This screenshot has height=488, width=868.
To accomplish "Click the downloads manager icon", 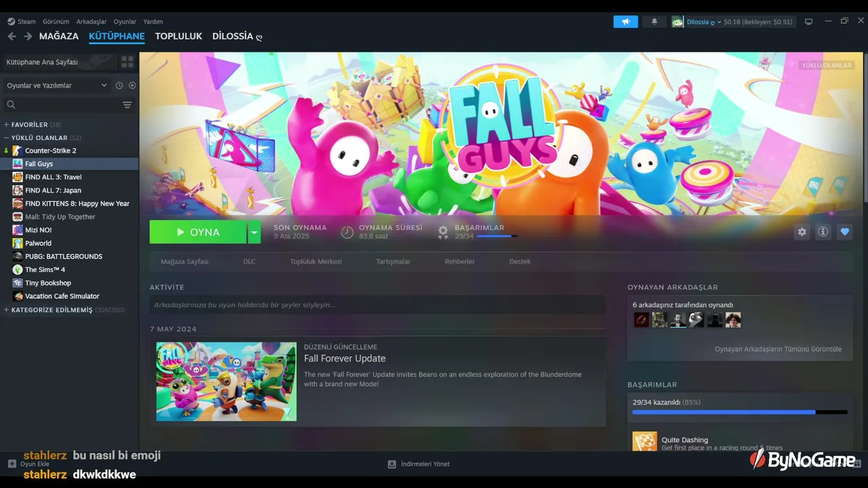I will [392, 464].
